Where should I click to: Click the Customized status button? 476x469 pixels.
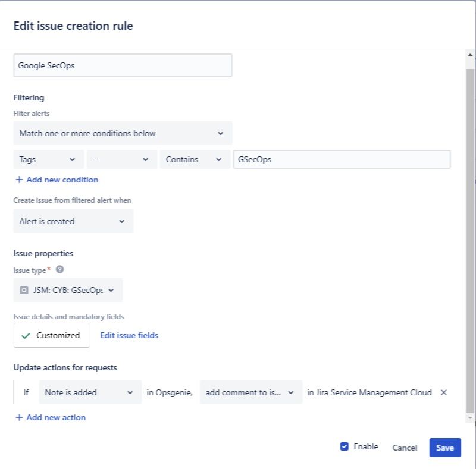52,335
